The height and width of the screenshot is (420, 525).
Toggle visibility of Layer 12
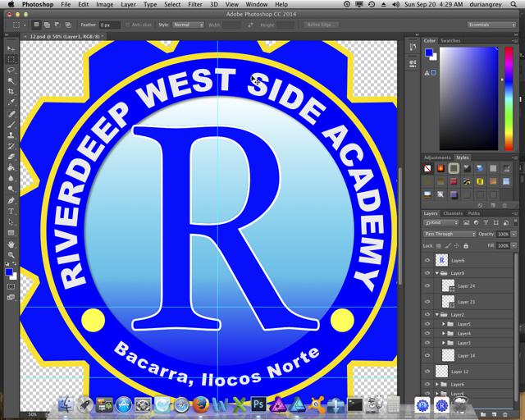[x=427, y=372]
